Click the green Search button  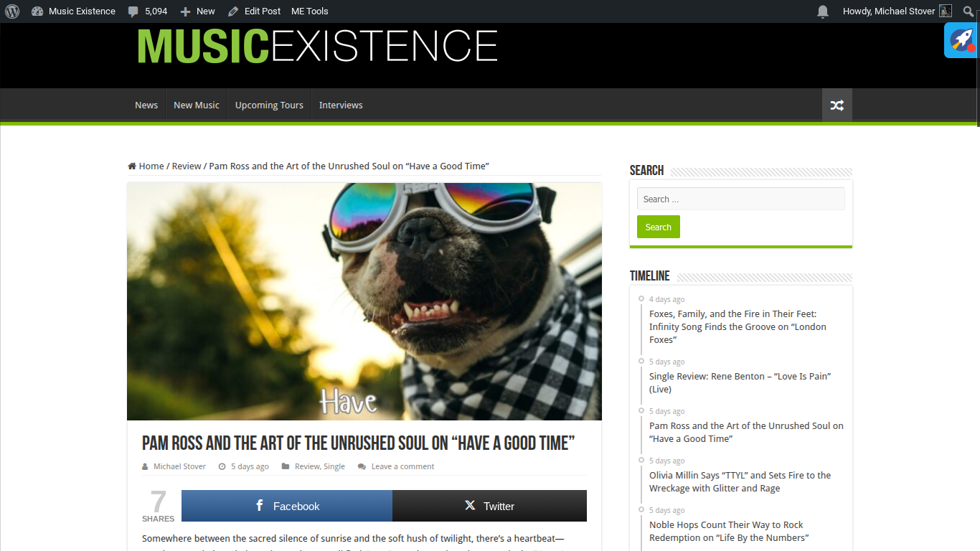658,227
